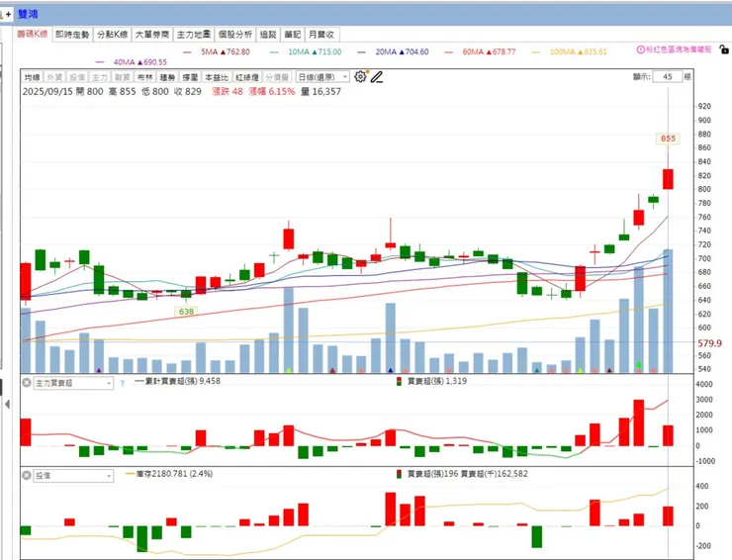Click the 買賣超(張) 1,319 label
This screenshot has width=732, height=560.
pos(437,381)
